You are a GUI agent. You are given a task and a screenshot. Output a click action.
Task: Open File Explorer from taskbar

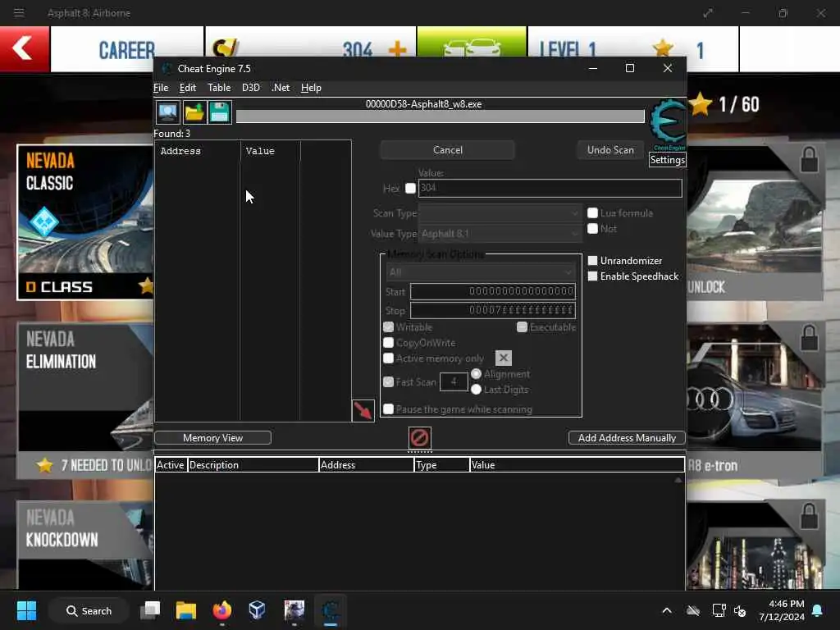[x=186, y=610]
